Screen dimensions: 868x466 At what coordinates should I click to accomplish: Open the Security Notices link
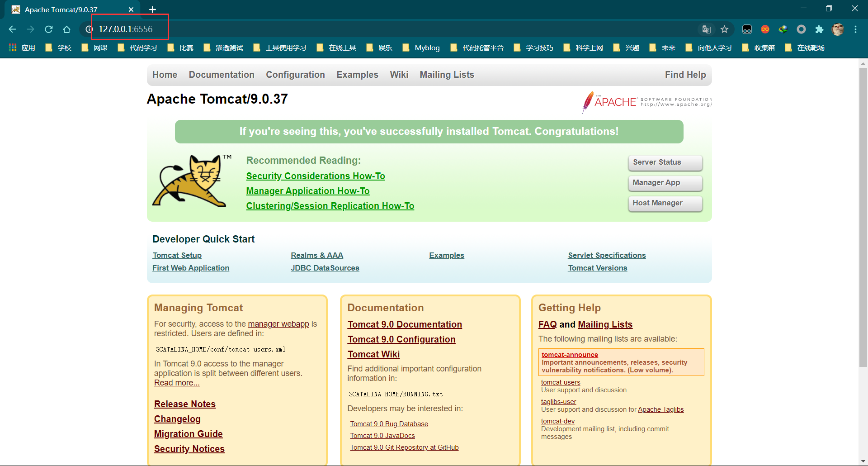click(189, 449)
